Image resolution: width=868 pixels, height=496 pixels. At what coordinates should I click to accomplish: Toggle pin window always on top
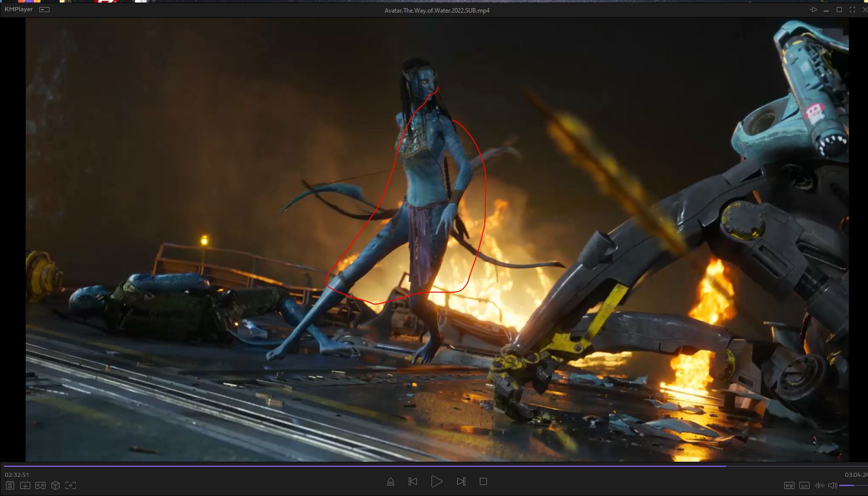(x=813, y=10)
